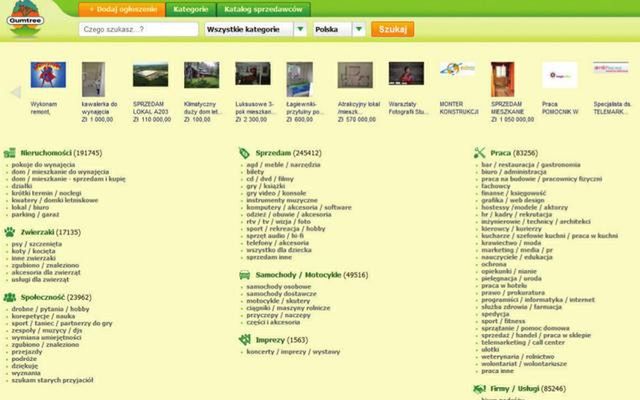Click motocykle / skutery link

click(278, 301)
